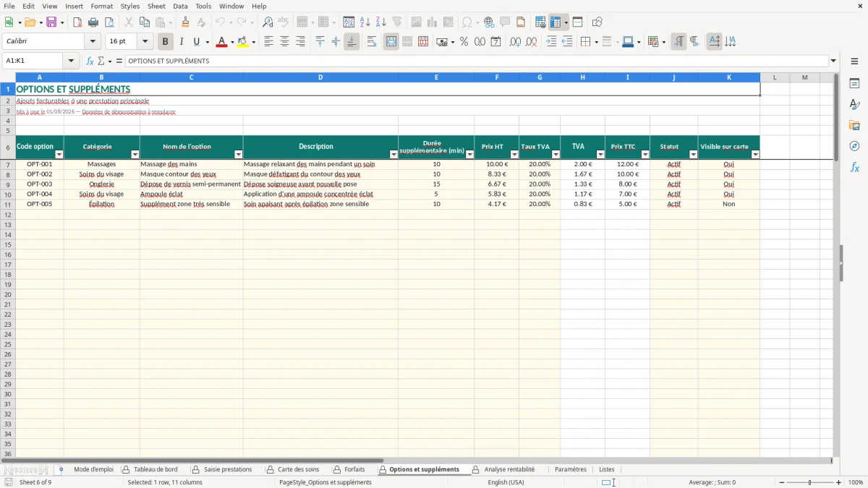This screenshot has width=868, height=488.
Task: Toggle align bottom
Action: click(x=352, y=42)
